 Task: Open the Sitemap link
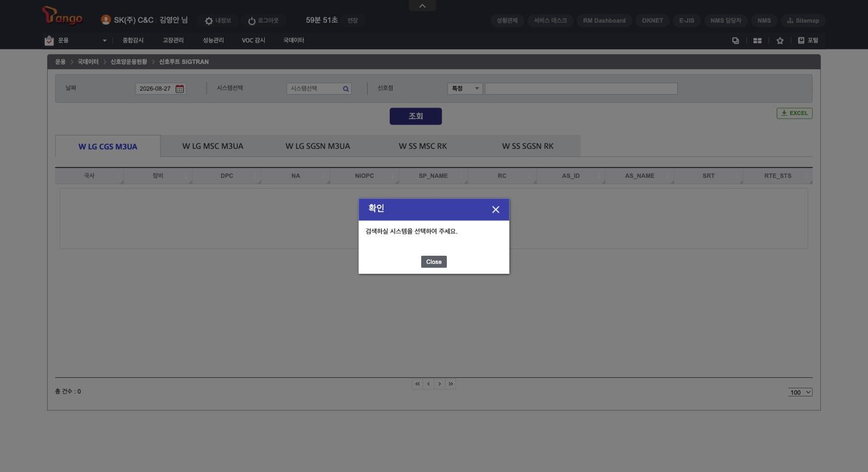tap(803, 20)
